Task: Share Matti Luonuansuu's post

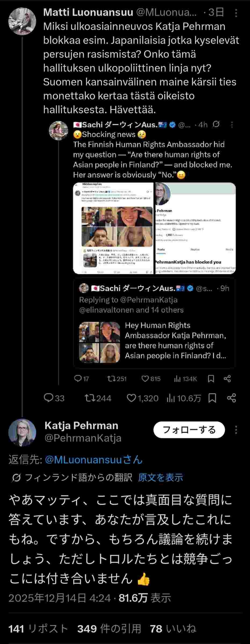Action: click(231, 398)
